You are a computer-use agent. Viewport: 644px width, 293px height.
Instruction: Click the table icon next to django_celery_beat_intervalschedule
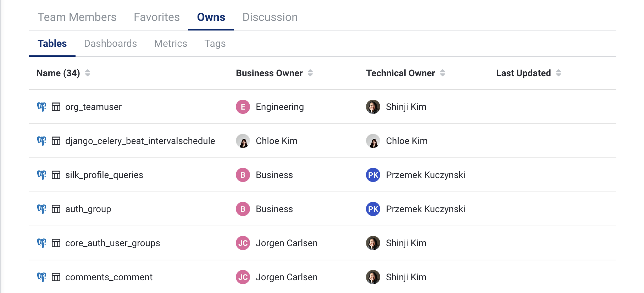[x=56, y=141]
